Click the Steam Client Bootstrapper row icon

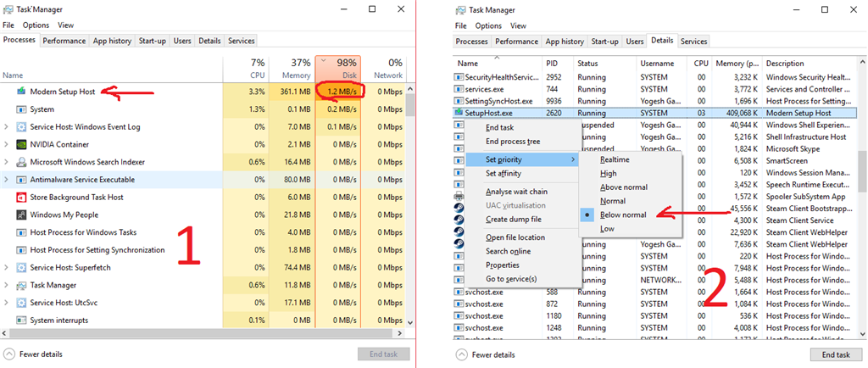tap(459, 209)
